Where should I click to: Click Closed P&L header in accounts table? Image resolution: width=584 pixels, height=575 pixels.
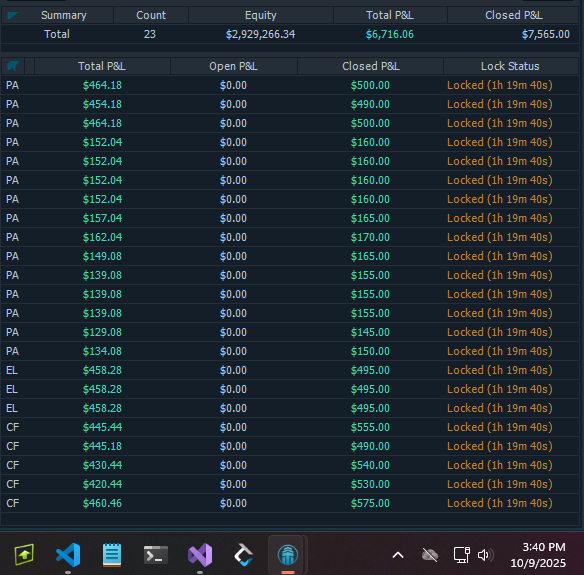click(x=371, y=66)
